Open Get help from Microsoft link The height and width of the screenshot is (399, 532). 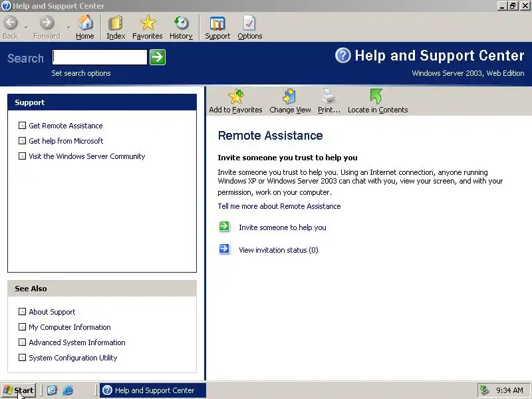click(66, 141)
